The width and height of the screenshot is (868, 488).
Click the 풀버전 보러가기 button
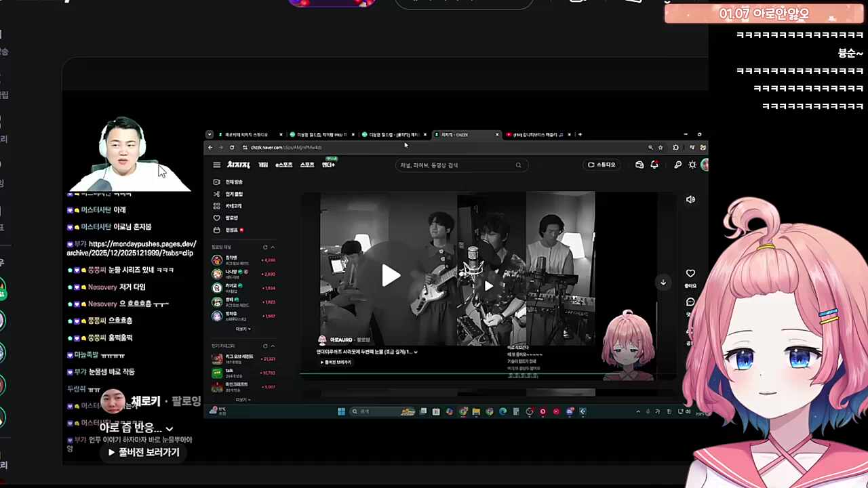click(x=144, y=452)
